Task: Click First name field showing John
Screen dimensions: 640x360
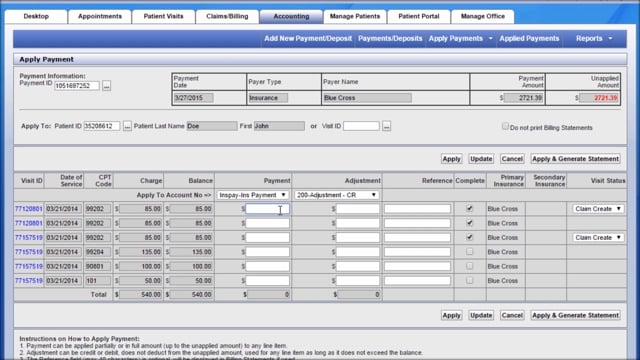Action: (x=279, y=126)
